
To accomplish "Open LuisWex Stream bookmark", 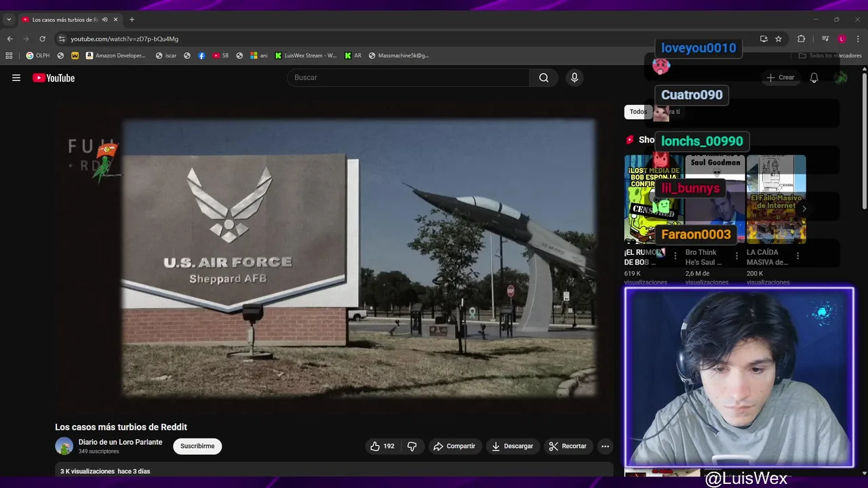I will [x=306, y=56].
